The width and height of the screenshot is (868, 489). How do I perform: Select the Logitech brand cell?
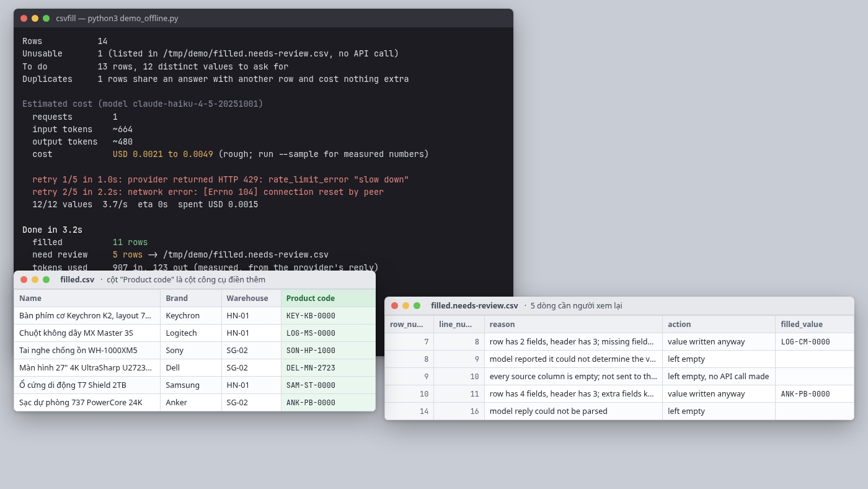pos(191,333)
